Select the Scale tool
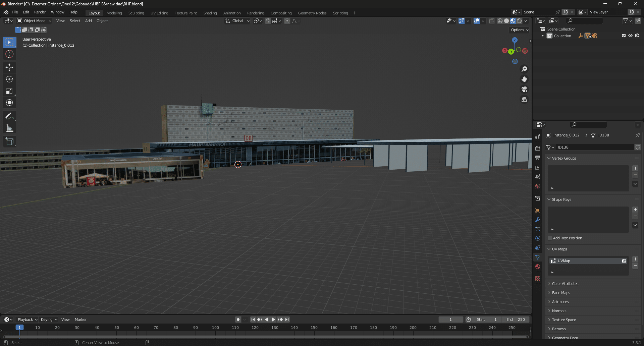 click(x=9, y=91)
